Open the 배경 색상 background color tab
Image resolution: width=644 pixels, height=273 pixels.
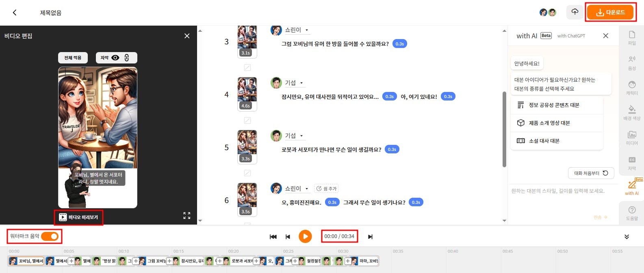(x=632, y=113)
